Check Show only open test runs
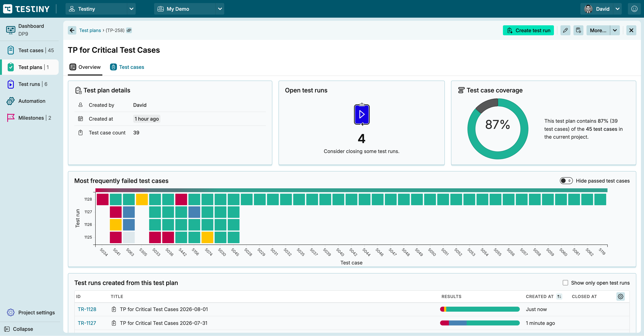This screenshot has width=644, height=336. tap(565, 283)
